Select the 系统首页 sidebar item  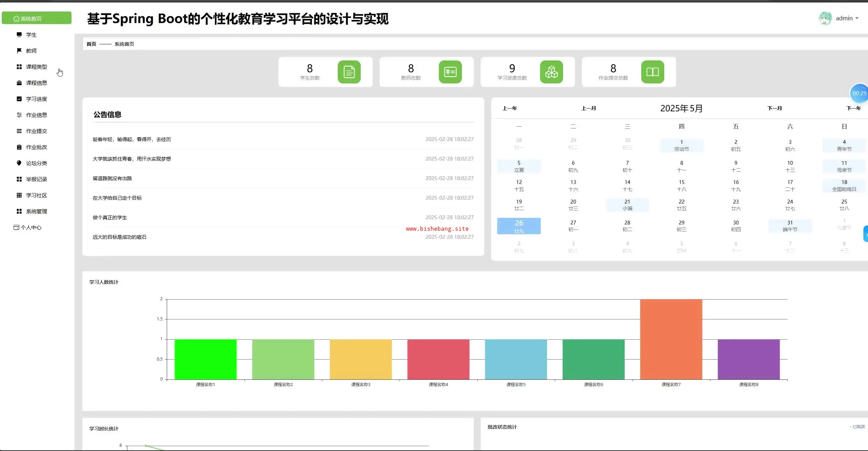point(36,18)
